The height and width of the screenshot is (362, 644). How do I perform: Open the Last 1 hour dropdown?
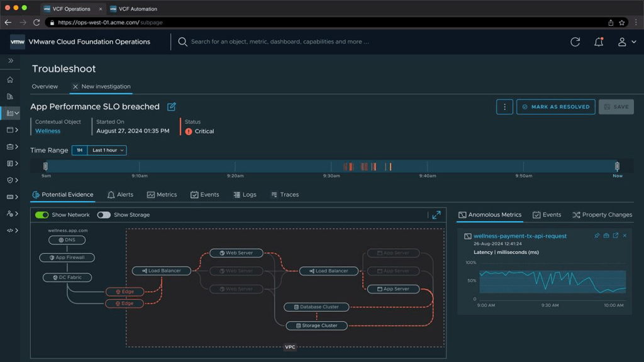pyautogui.click(x=107, y=150)
